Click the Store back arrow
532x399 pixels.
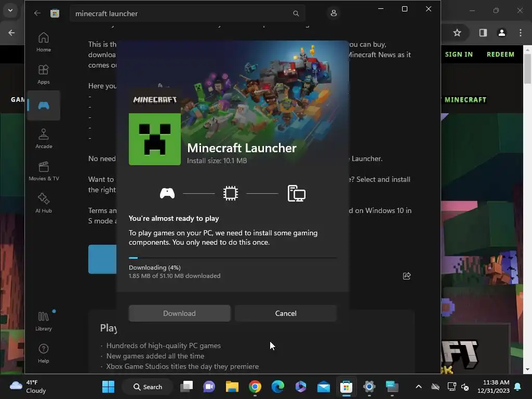coord(37,13)
